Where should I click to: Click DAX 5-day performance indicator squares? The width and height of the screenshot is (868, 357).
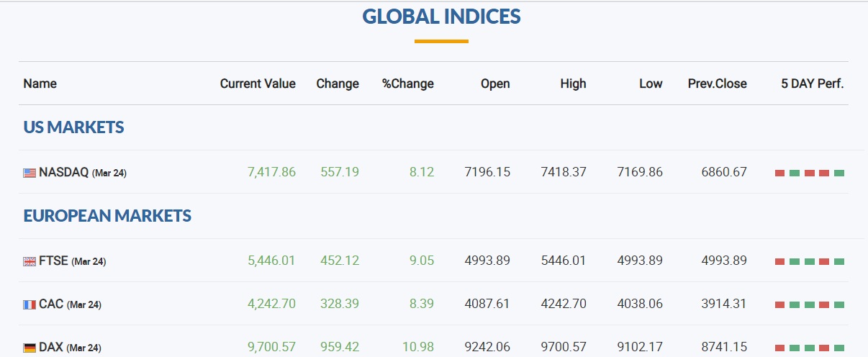click(810, 348)
